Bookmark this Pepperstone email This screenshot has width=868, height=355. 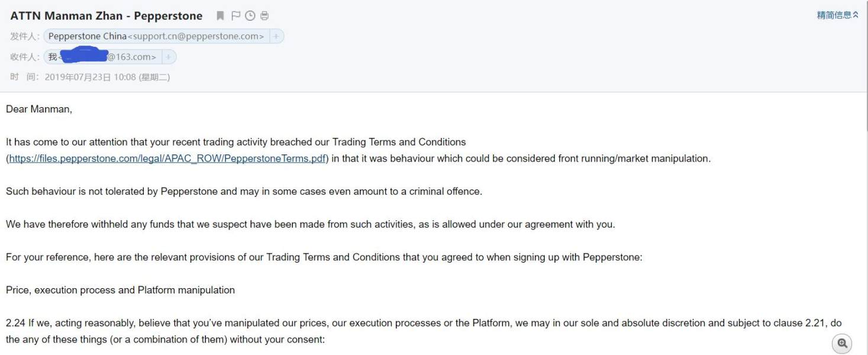[220, 16]
